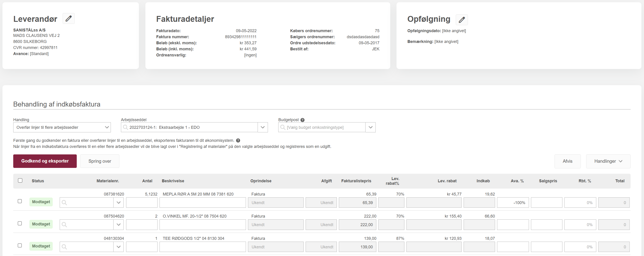The width and height of the screenshot is (644, 256).
Task: Click the Spring over button
Action: (100, 161)
